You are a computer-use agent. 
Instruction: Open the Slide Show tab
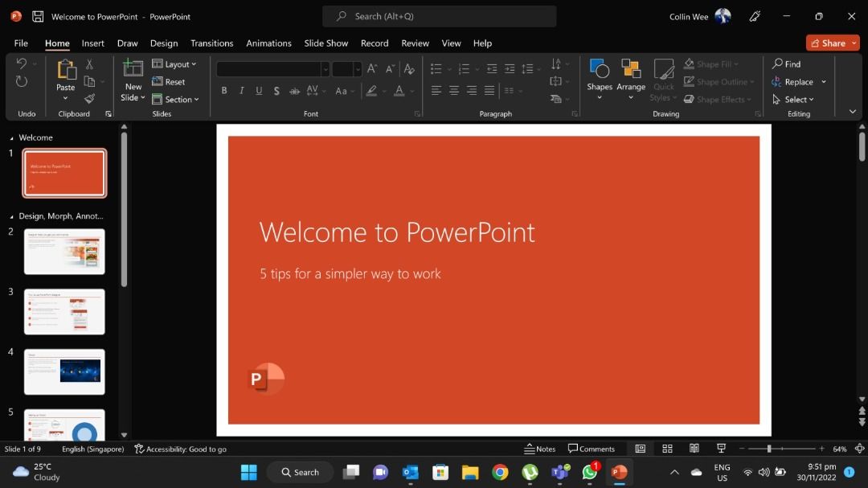pos(326,43)
